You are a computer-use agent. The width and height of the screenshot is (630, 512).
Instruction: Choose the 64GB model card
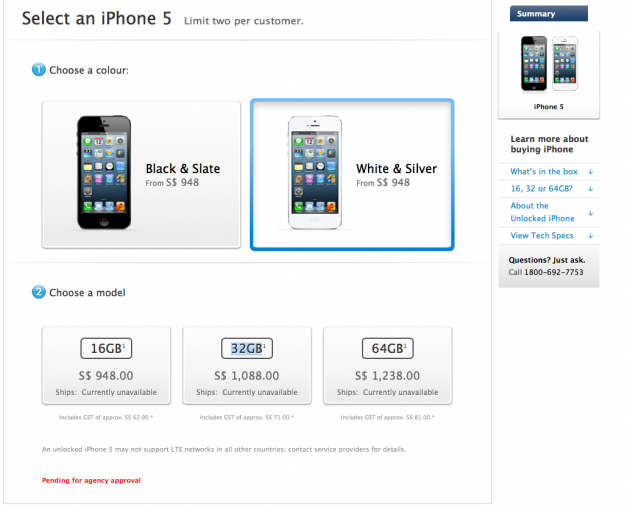click(388, 365)
